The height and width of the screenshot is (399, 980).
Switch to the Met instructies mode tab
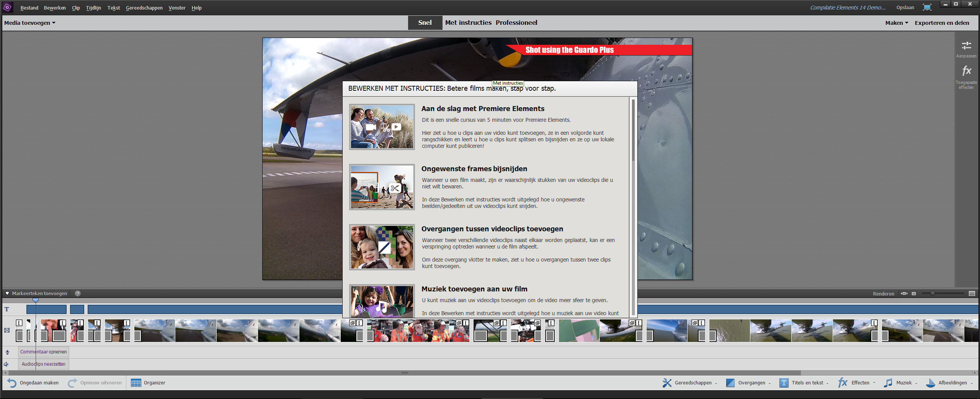468,23
